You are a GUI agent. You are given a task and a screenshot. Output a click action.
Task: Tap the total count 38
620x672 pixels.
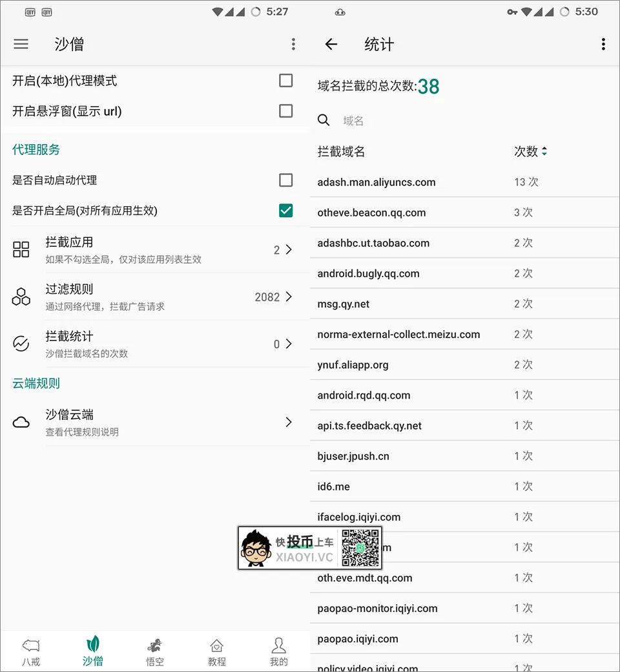point(428,86)
